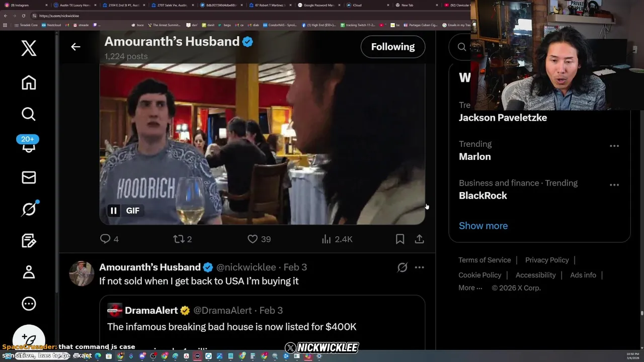644x362 pixels.
Task: Open Messages envelope icon
Action: tap(29, 177)
